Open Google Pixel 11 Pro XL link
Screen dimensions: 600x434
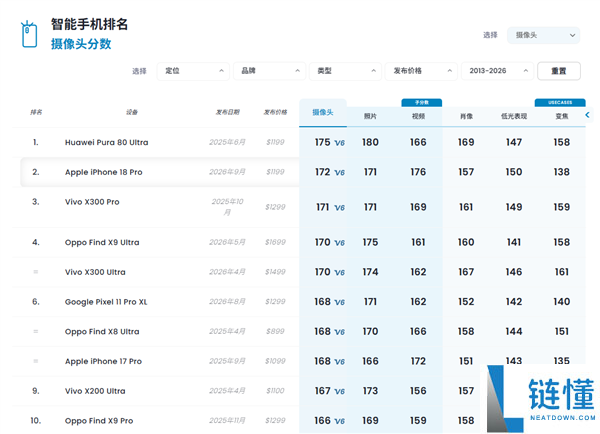coord(106,302)
